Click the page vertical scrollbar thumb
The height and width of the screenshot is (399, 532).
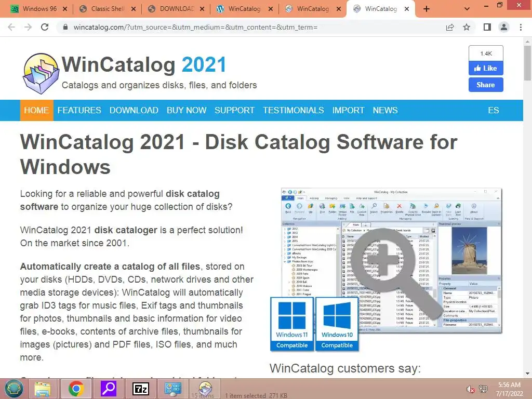[527, 63]
